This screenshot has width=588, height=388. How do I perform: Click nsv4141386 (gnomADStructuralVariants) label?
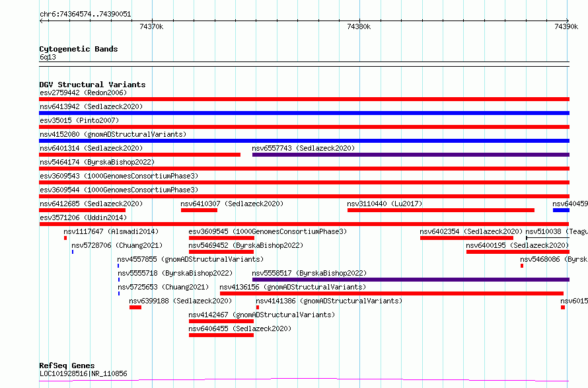(329, 301)
